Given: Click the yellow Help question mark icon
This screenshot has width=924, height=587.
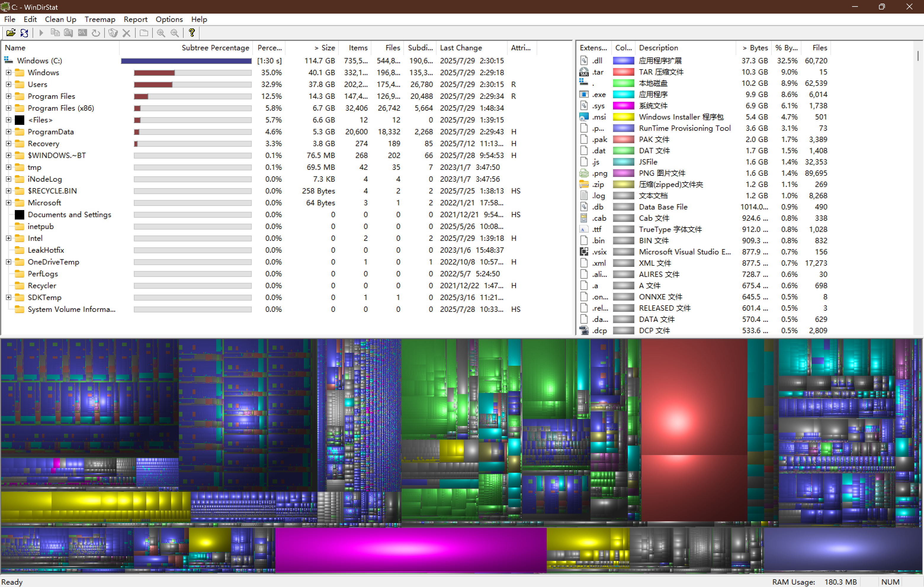Looking at the screenshot, I should (192, 33).
